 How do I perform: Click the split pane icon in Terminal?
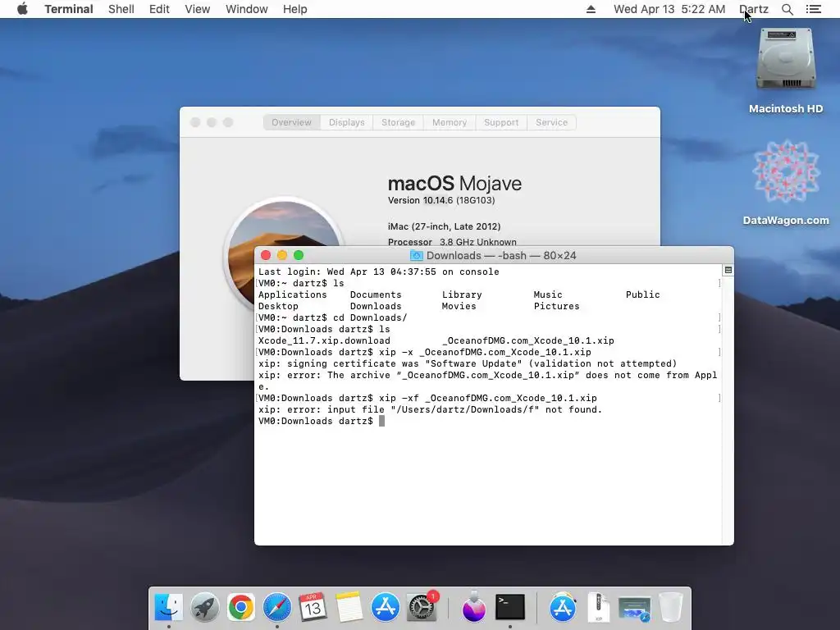click(728, 270)
